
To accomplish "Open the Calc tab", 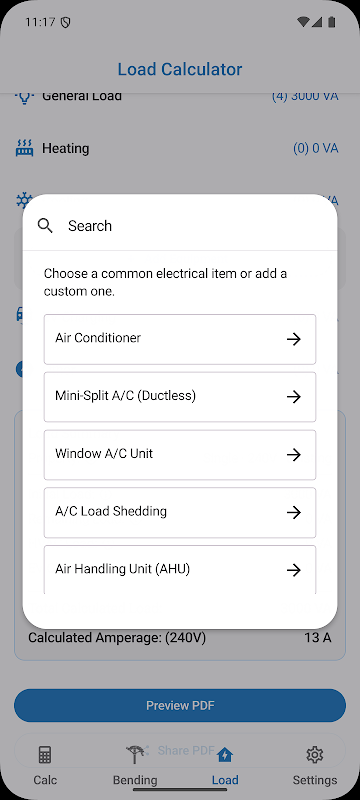I will click(45, 764).
